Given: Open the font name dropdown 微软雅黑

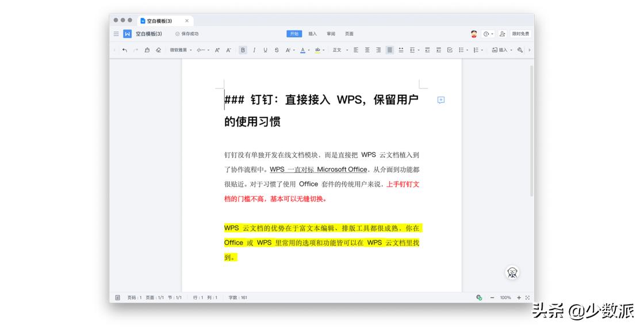Looking at the screenshot, I should (181, 50).
